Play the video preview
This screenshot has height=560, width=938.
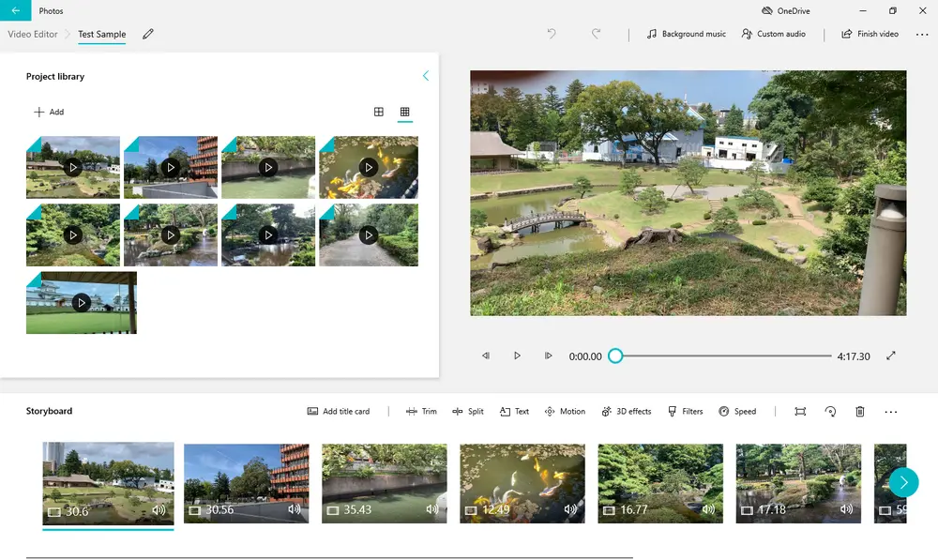[x=517, y=356]
